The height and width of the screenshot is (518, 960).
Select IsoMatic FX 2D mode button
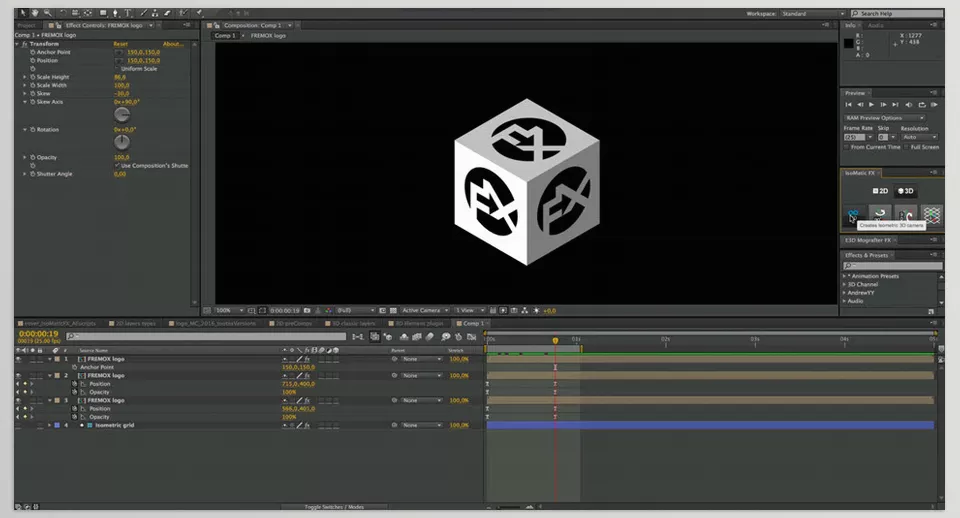880,191
